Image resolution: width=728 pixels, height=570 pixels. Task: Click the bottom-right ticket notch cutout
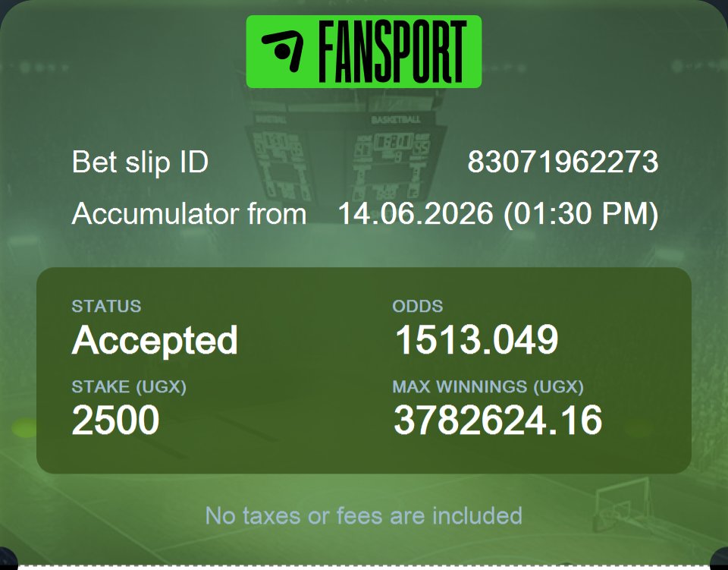[719, 559]
